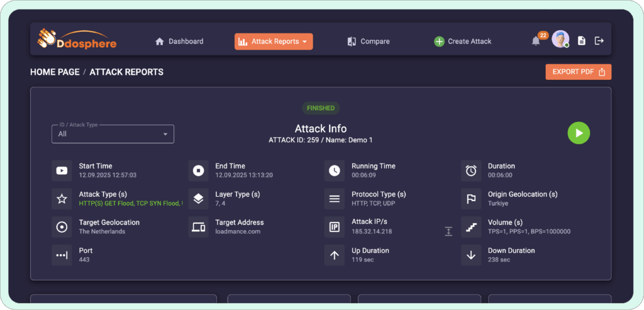The image size is (644, 310).
Task: Click the Attack Type star icon
Action: click(62, 199)
